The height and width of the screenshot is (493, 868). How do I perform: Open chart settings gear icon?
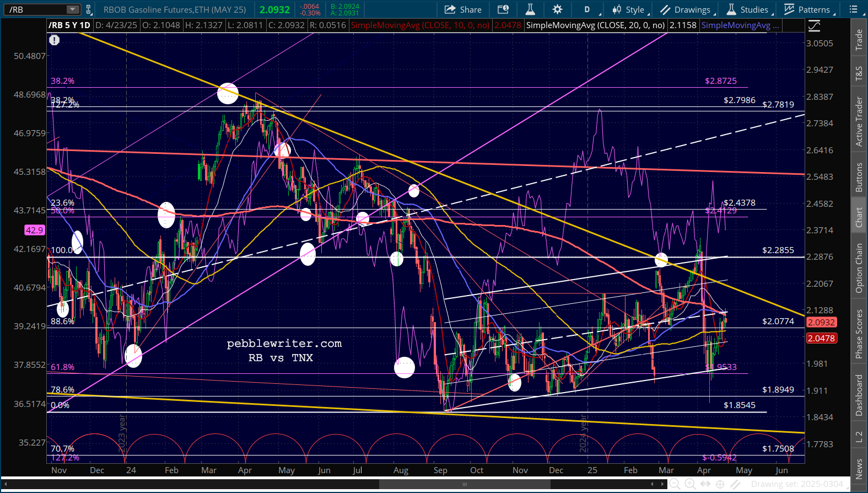[x=557, y=9]
